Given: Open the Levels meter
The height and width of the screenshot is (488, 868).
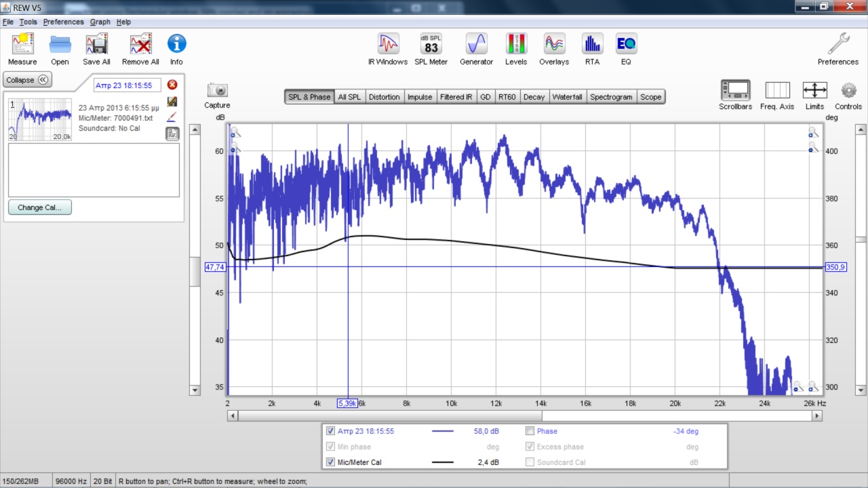Looking at the screenshot, I should tap(515, 45).
